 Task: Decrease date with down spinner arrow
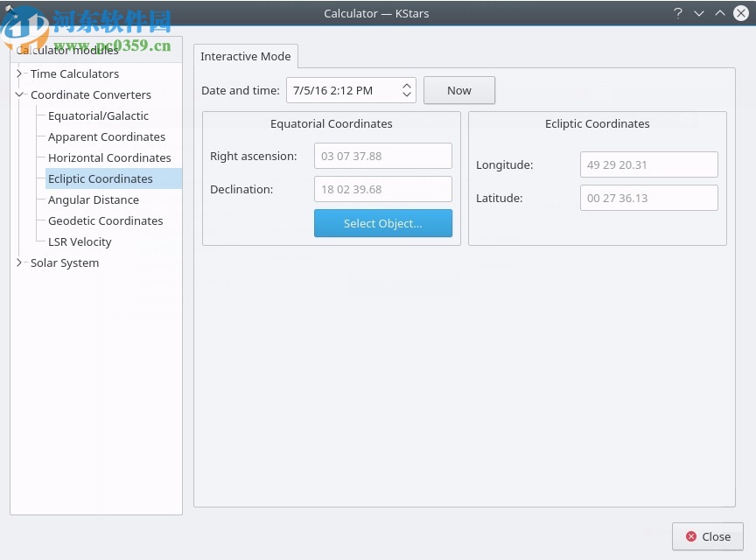407,94
